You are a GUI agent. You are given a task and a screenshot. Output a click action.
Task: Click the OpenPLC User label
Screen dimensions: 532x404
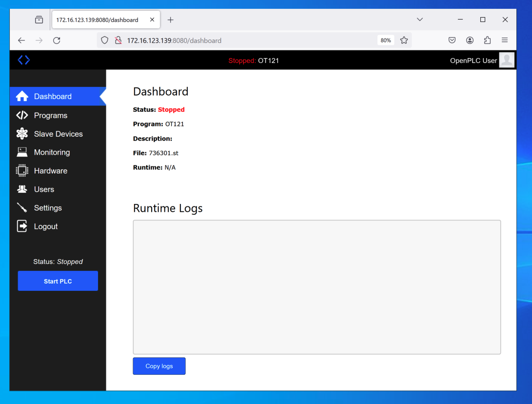click(473, 61)
